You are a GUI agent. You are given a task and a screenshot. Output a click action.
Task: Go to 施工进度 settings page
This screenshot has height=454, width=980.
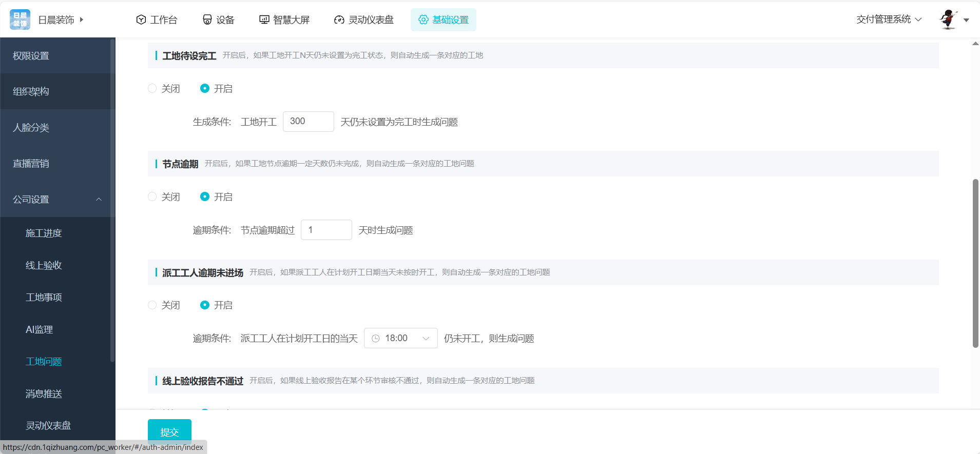point(44,233)
